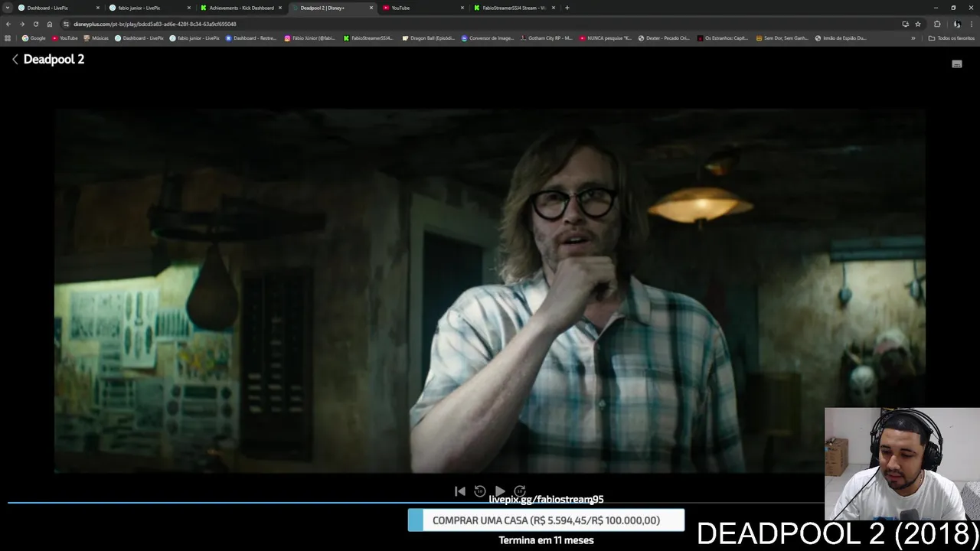Click the browser forward button
This screenshot has width=980, height=551.
click(x=22, y=24)
